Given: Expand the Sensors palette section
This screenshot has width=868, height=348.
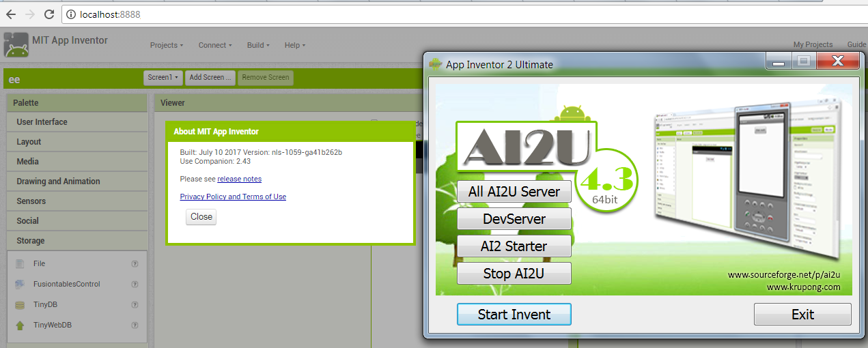Looking at the screenshot, I should tap(31, 201).
